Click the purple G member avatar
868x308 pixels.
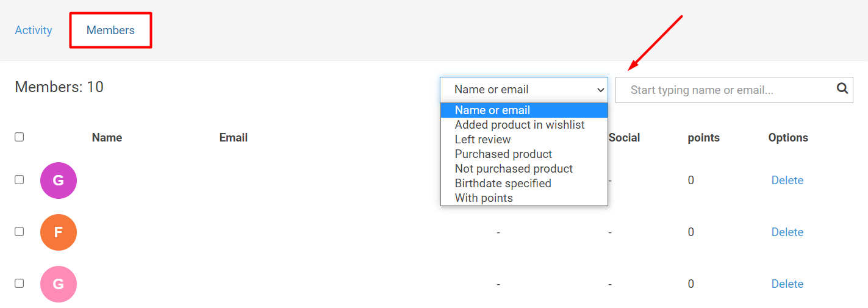click(x=59, y=181)
